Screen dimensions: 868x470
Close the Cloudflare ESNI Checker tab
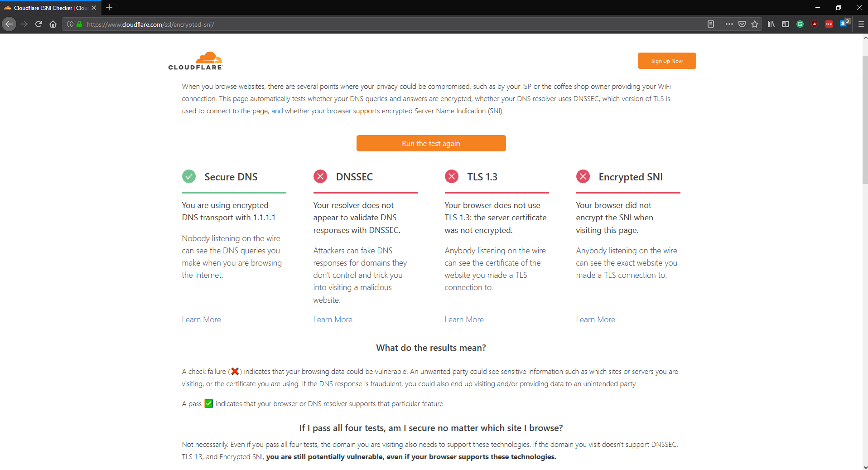pos(94,8)
